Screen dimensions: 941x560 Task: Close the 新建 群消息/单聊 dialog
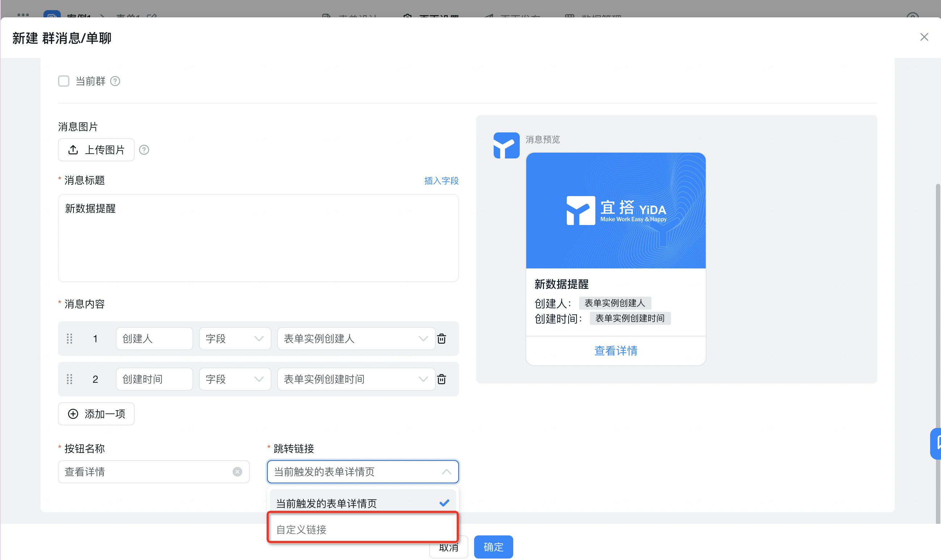[924, 37]
